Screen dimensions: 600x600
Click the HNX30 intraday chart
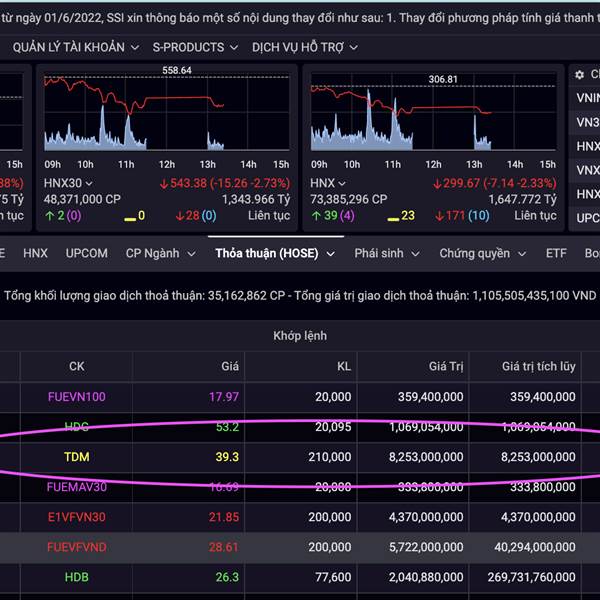click(167, 112)
